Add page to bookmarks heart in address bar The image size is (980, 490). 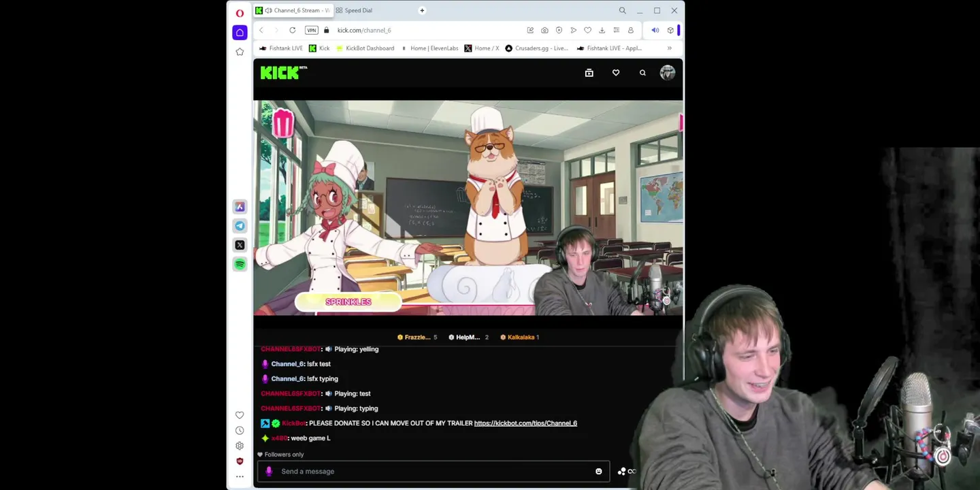[x=587, y=30]
